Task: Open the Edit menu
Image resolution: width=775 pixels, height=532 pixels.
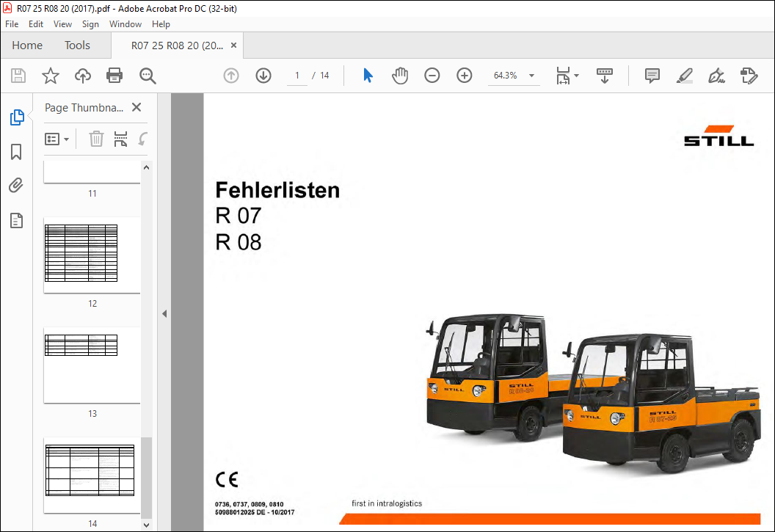Action: 35,23
